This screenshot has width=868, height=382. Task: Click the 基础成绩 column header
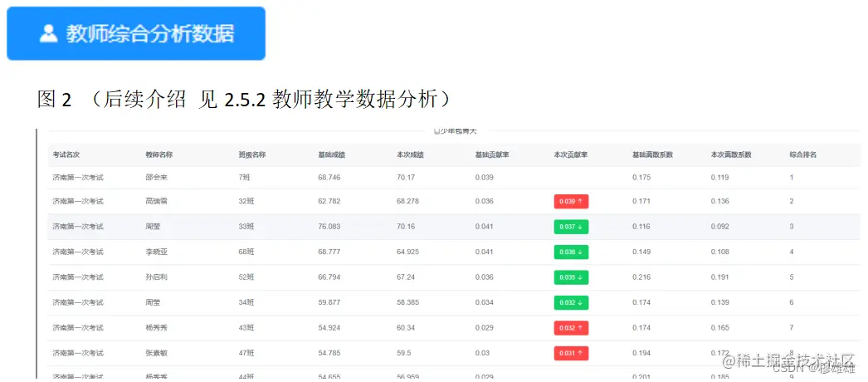(x=332, y=154)
